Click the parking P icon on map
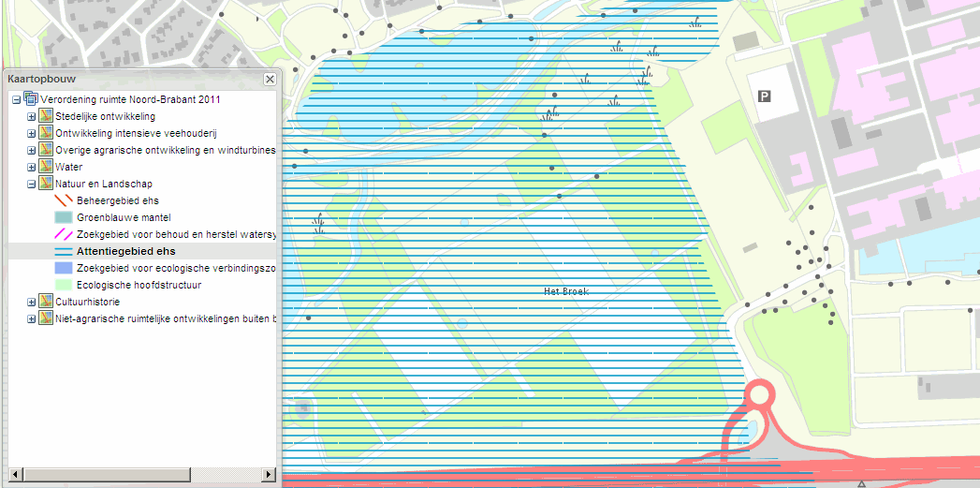The image size is (980, 488). coord(764,96)
